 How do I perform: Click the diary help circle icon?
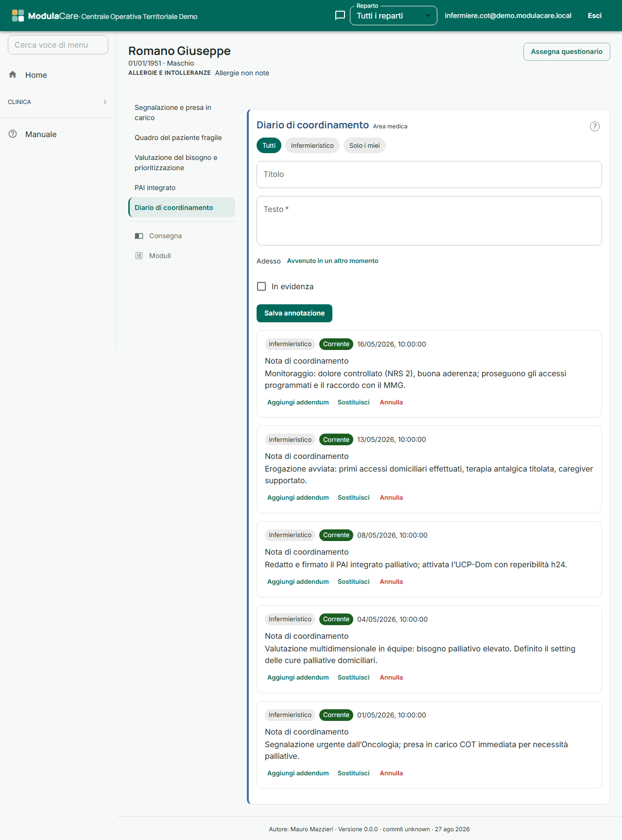595,126
